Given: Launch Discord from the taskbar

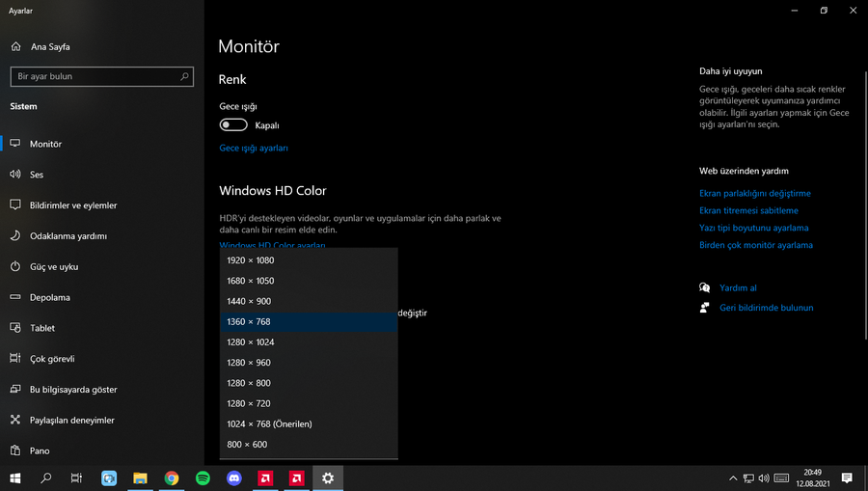Looking at the screenshot, I should pyautogui.click(x=233, y=477).
